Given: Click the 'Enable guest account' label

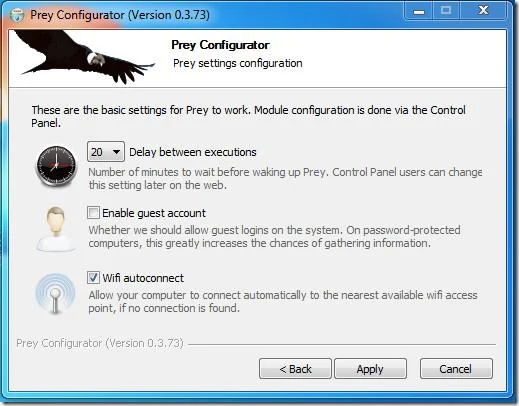Looking at the screenshot, I should (x=154, y=213).
